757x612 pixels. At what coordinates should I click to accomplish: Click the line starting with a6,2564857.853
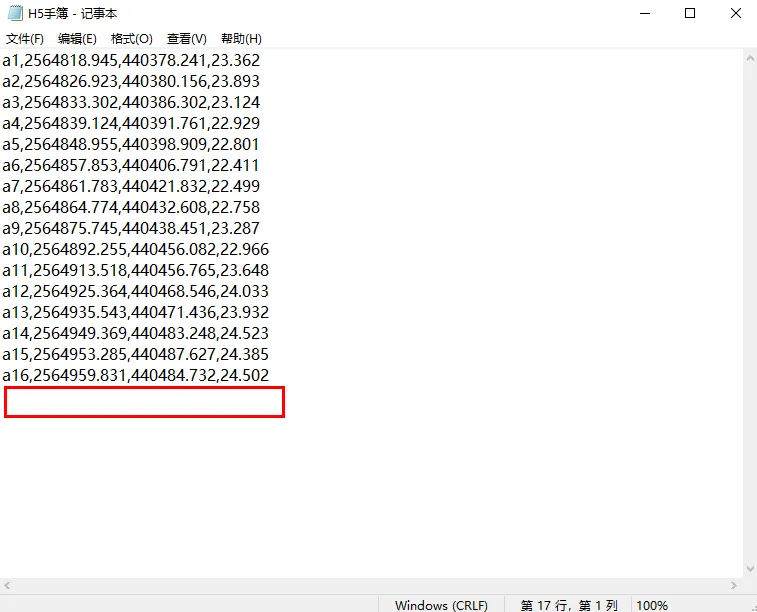131,165
